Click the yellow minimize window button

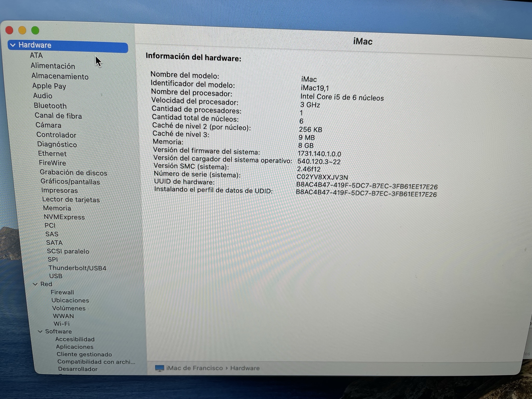[x=22, y=30]
